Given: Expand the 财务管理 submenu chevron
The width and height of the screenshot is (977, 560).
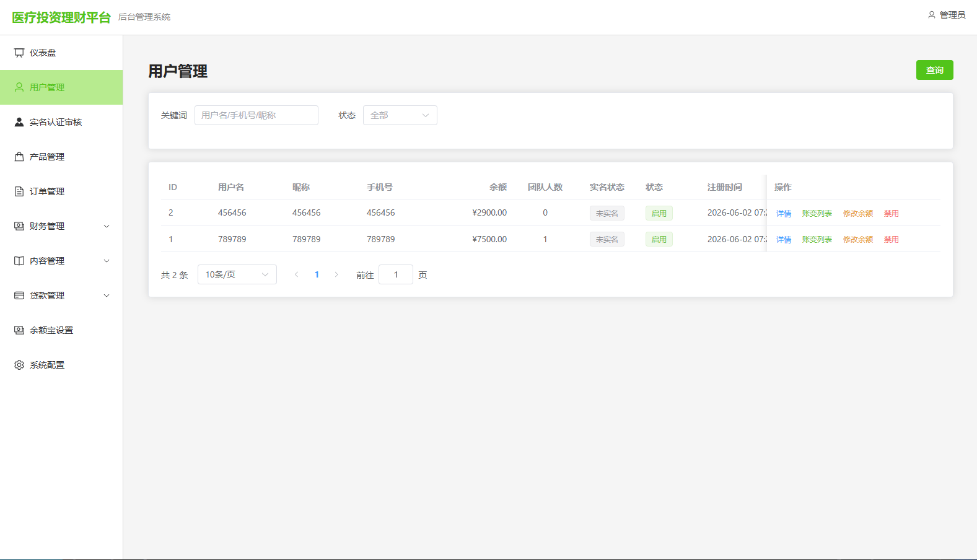Looking at the screenshot, I should tap(107, 226).
